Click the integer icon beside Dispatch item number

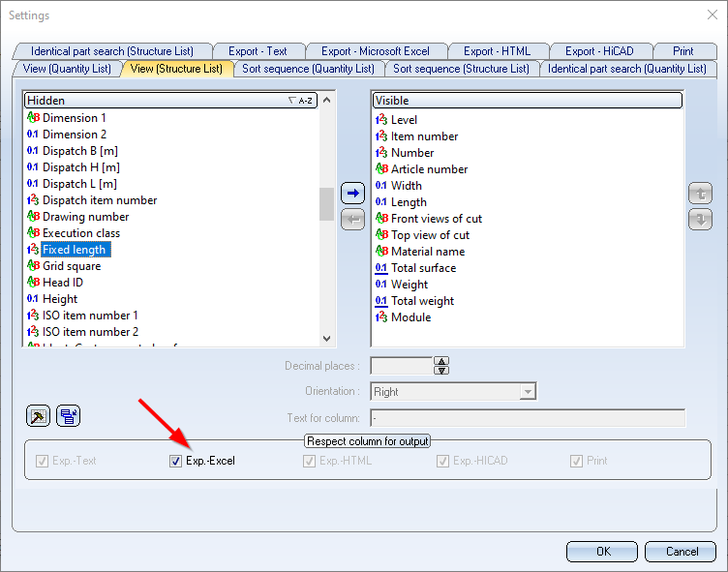[33, 200]
